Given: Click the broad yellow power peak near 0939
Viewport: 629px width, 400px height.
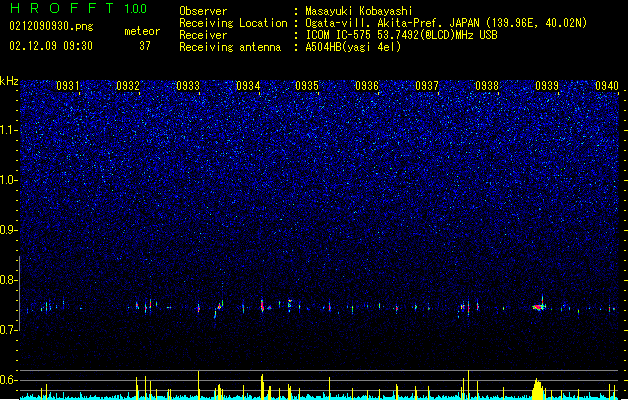Looking at the screenshot, I should tap(538, 389).
